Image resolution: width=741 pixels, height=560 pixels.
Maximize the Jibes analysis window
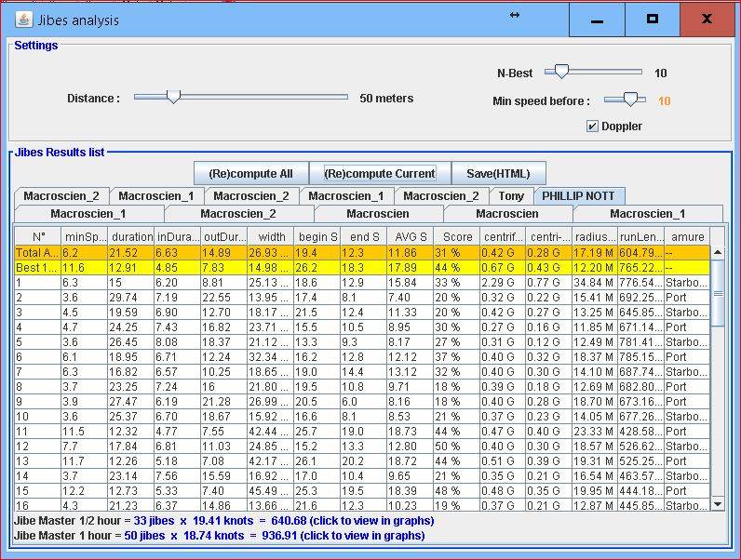(x=652, y=20)
